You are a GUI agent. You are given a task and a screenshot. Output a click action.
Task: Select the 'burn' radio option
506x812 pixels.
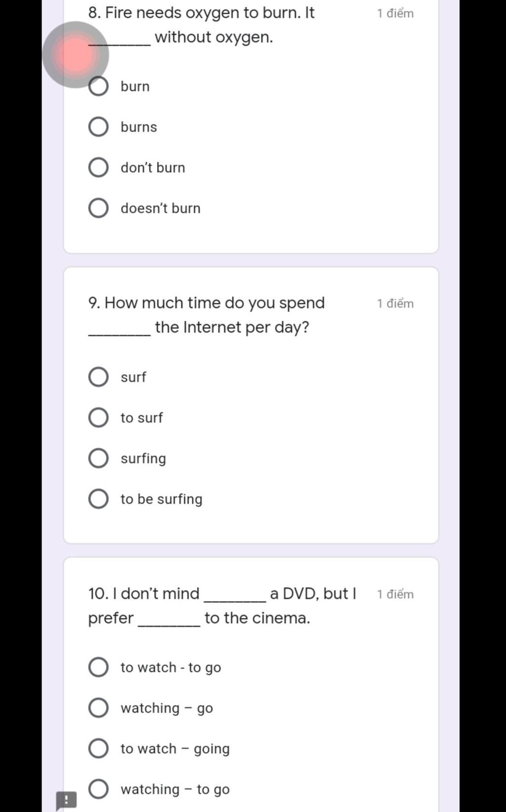[98, 86]
